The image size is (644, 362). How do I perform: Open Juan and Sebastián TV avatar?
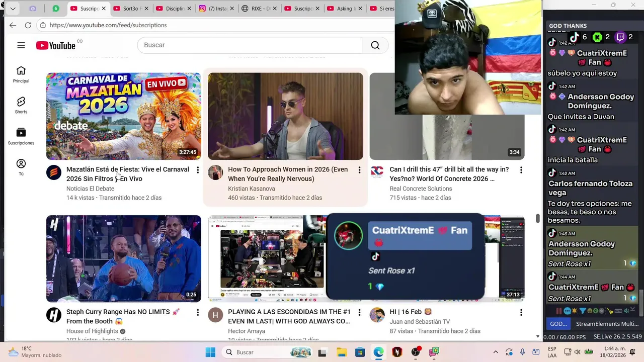pyautogui.click(x=377, y=315)
